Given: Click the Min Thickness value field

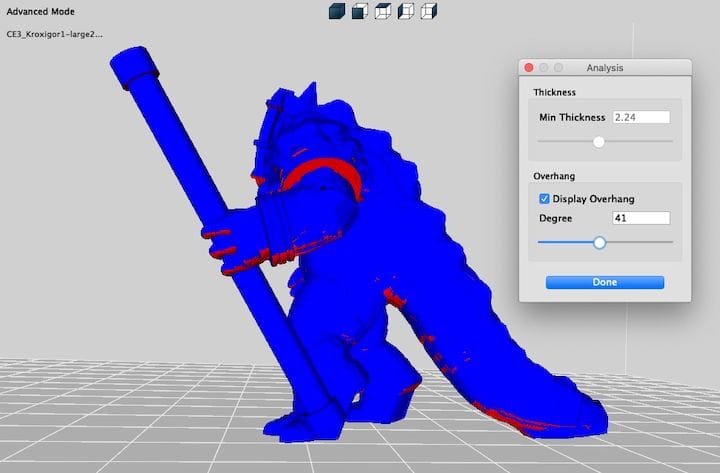Looking at the screenshot, I should pos(640,117).
